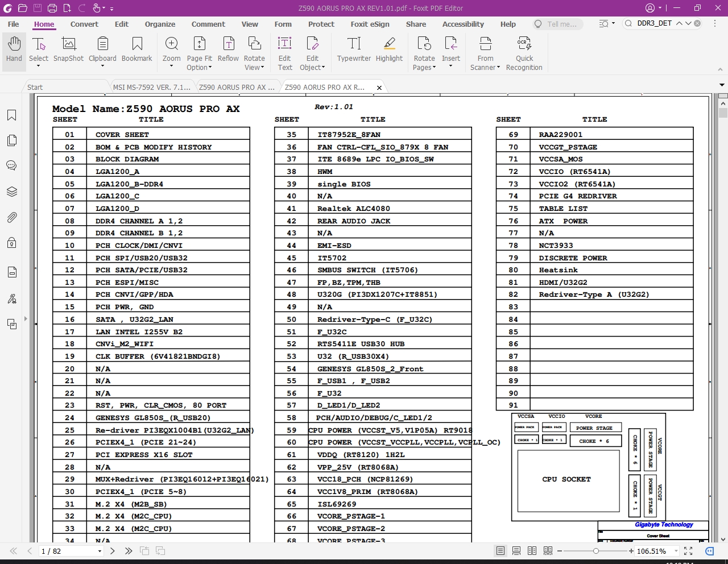Click the zoom slider handle

point(595,551)
